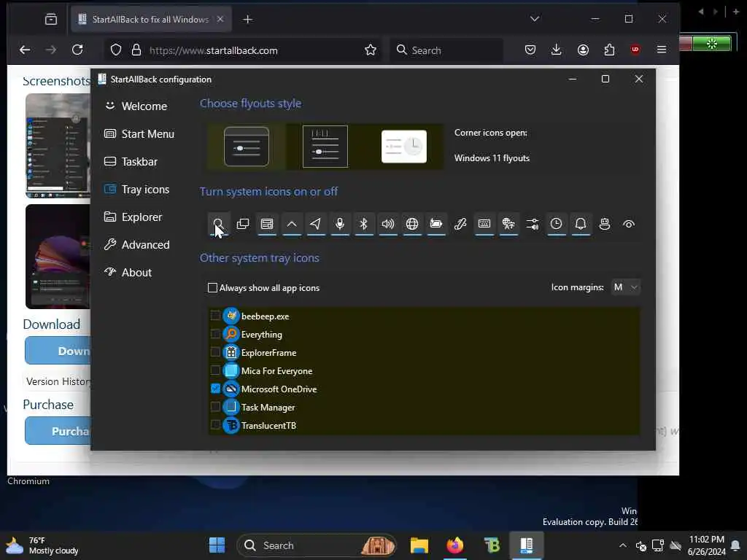Uncheck the Microsoft OneDrive box

point(215,389)
